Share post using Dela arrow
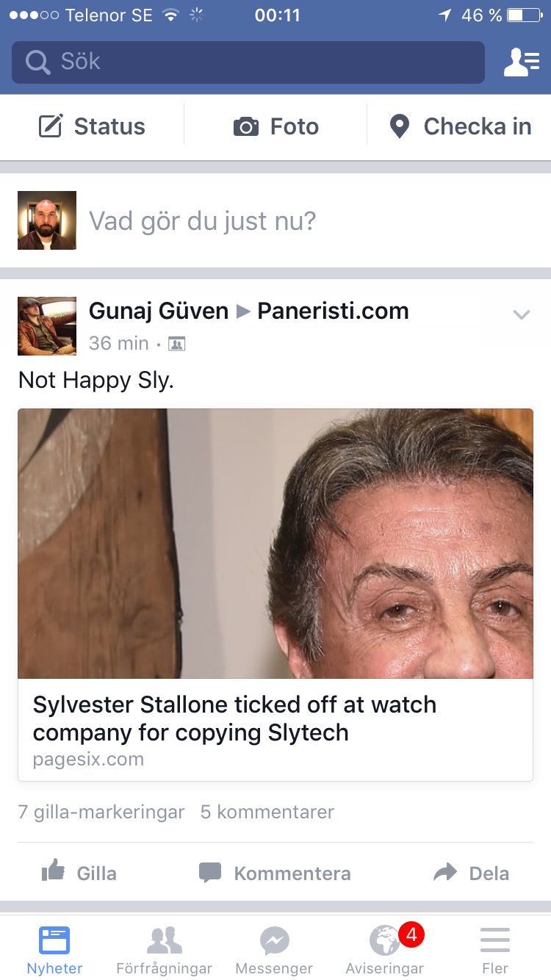This screenshot has height=980, width=551. point(444,873)
